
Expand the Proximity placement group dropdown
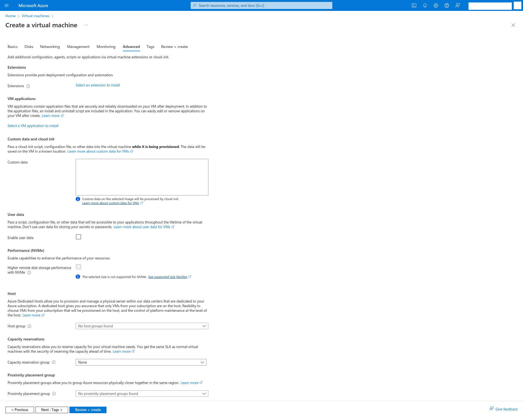pos(142,394)
